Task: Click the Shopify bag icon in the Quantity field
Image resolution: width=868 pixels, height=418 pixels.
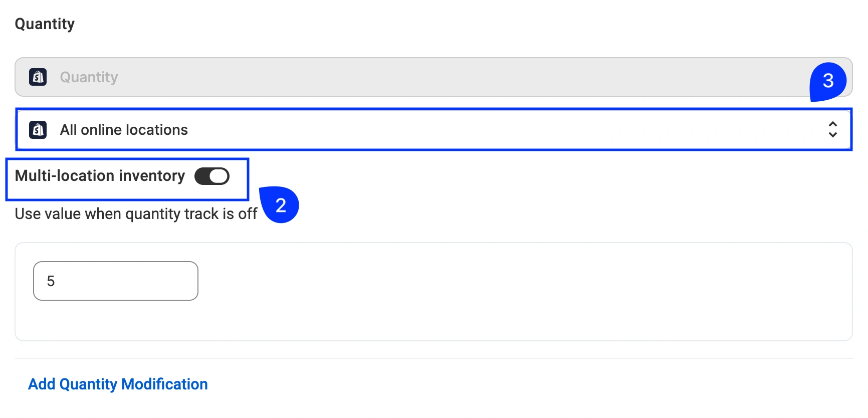Action: [38, 77]
